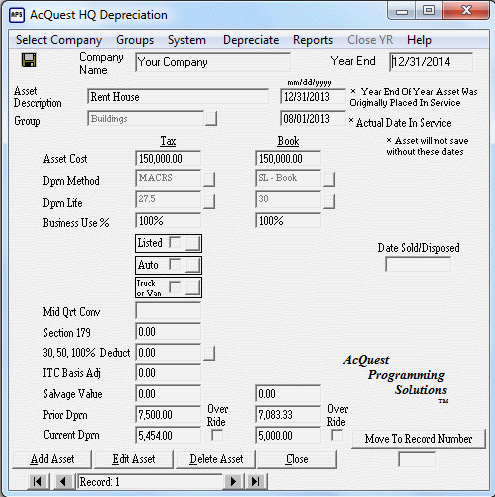Viewport: 495px width, 497px height.
Task: Click the Date Sold/Disposed field
Action: click(418, 264)
